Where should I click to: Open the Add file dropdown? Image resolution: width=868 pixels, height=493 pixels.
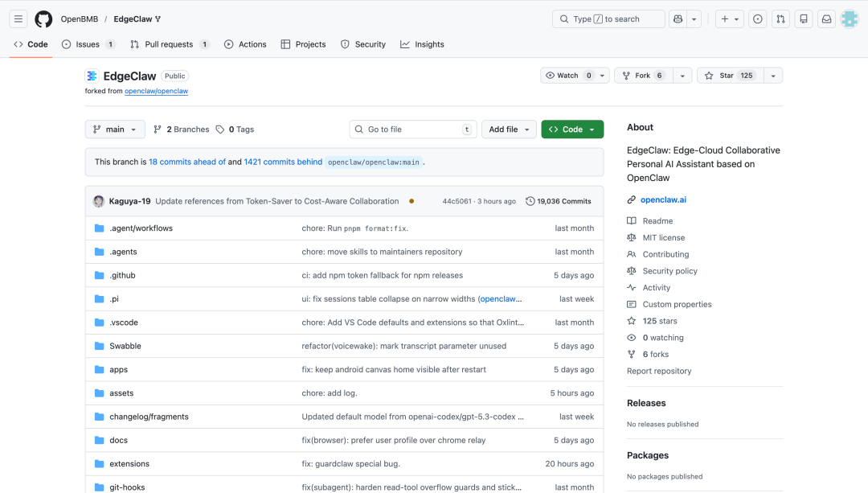[509, 129]
